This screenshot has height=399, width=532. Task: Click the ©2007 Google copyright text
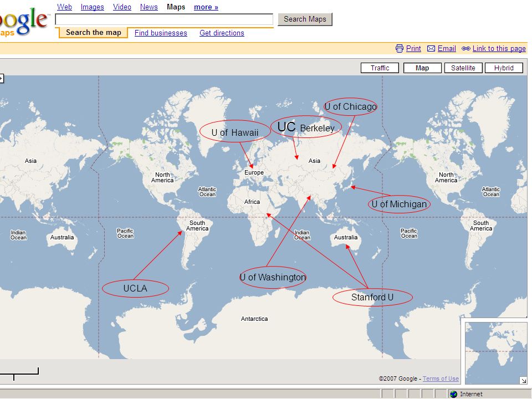coord(398,378)
